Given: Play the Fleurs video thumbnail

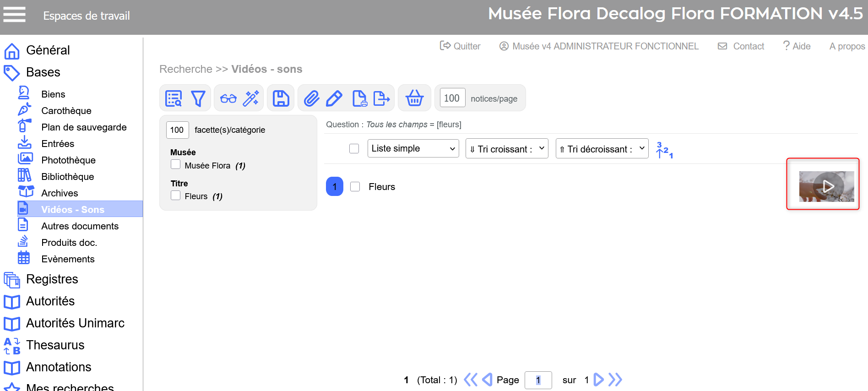Looking at the screenshot, I should (827, 186).
